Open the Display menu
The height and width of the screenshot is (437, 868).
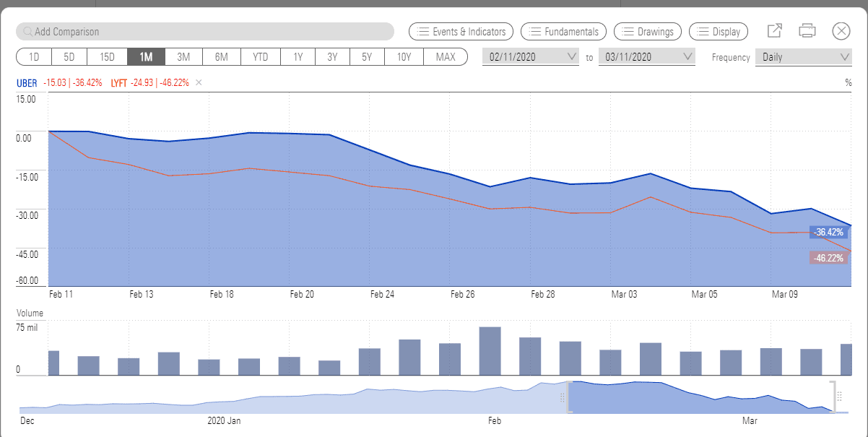pyautogui.click(x=719, y=32)
